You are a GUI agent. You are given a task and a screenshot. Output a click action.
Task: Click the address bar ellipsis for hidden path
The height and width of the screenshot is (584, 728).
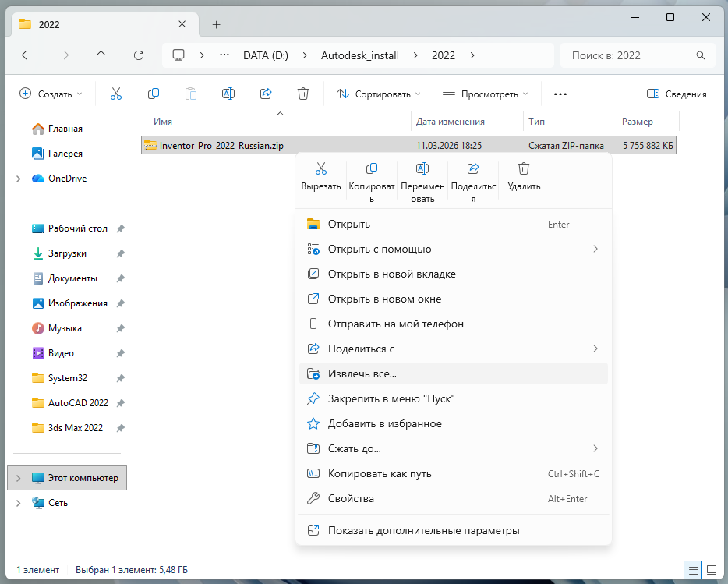click(x=224, y=55)
